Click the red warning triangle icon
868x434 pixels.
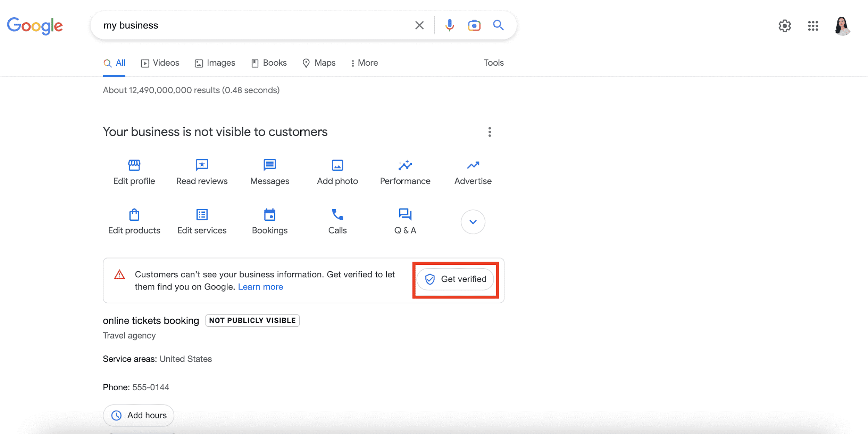(119, 275)
